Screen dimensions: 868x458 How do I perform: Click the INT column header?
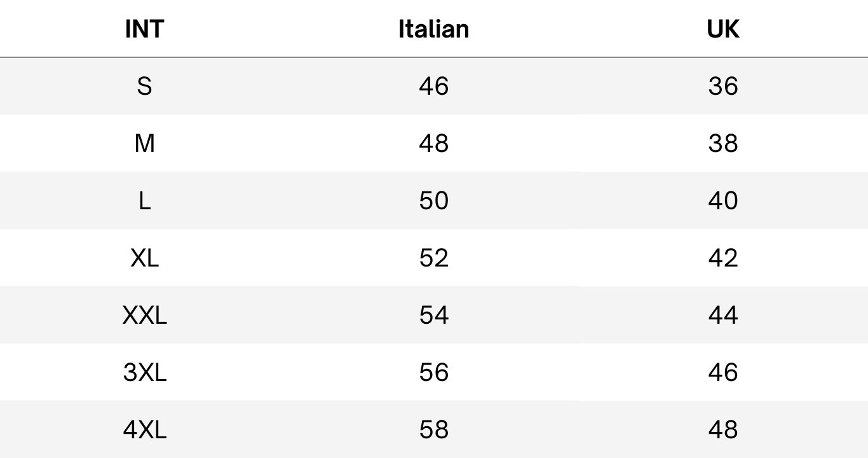[144, 29]
